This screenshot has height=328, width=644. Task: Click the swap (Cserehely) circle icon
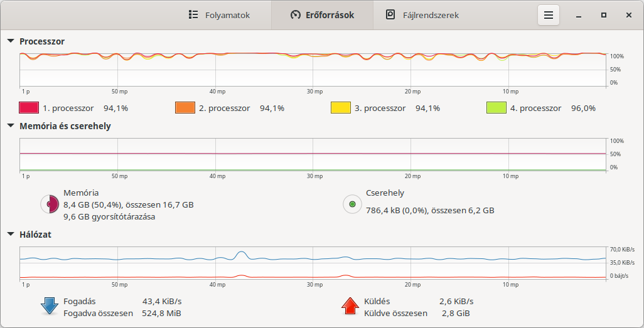(352, 204)
